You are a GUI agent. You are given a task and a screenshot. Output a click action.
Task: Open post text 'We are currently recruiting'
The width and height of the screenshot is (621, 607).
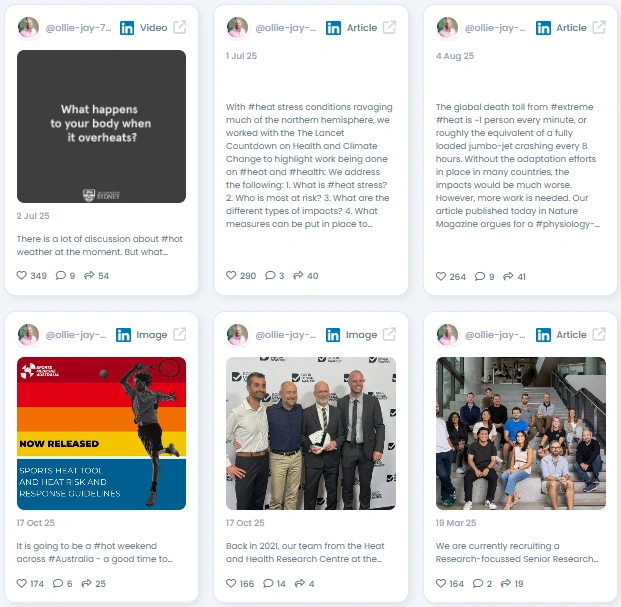point(517,552)
